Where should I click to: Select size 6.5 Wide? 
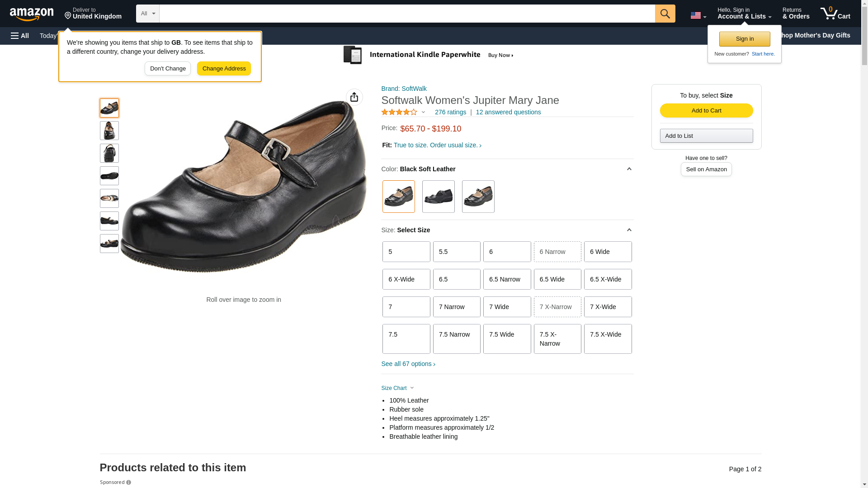click(x=557, y=279)
